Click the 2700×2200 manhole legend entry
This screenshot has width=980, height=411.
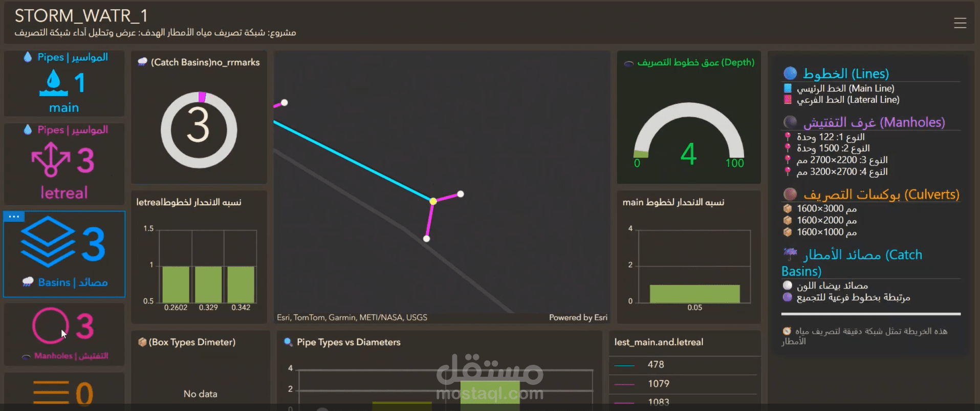point(842,160)
